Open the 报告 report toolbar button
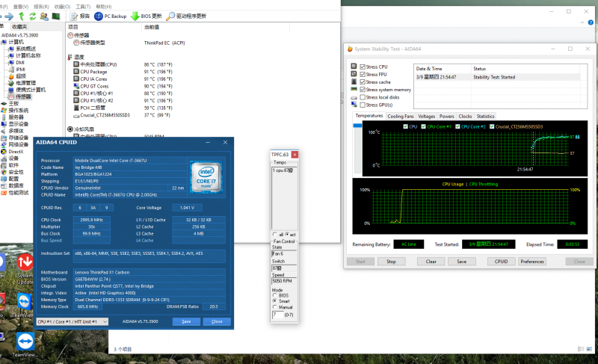This screenshot has width=598, height=364. (x=80, y=16)
